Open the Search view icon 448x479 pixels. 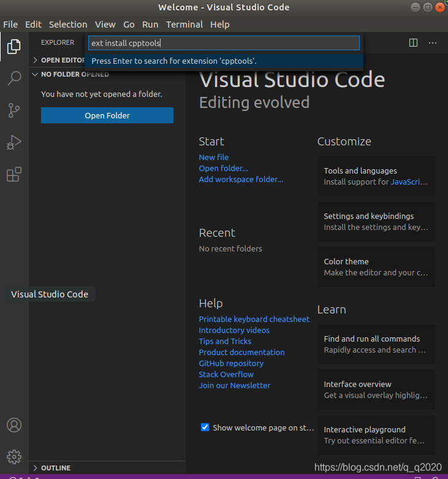pyautogui.click(x=14, y=79)
